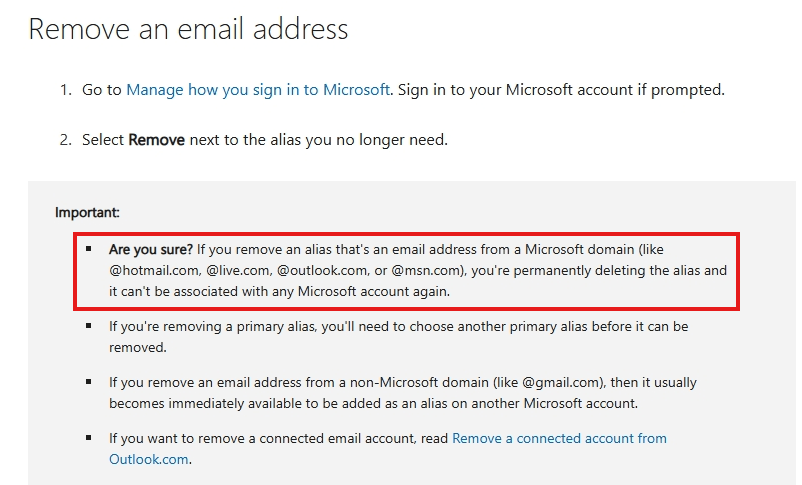Image resolution: width=802 pixels, height=485 pixels.
Task: Click the bullet beside the non-Microsoft domain note
Action: click(89, 382)
